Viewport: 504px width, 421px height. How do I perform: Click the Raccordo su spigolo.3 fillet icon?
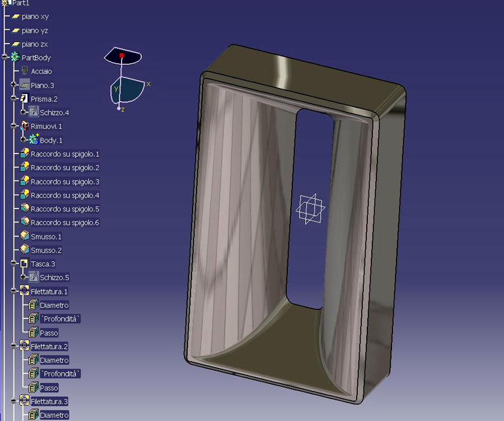click(x=25, y=181)
